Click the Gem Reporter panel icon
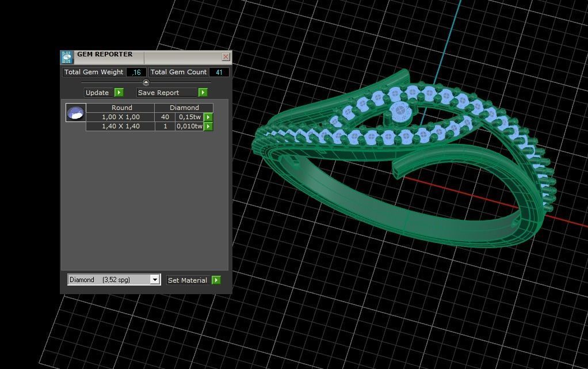 pos(67,57)
